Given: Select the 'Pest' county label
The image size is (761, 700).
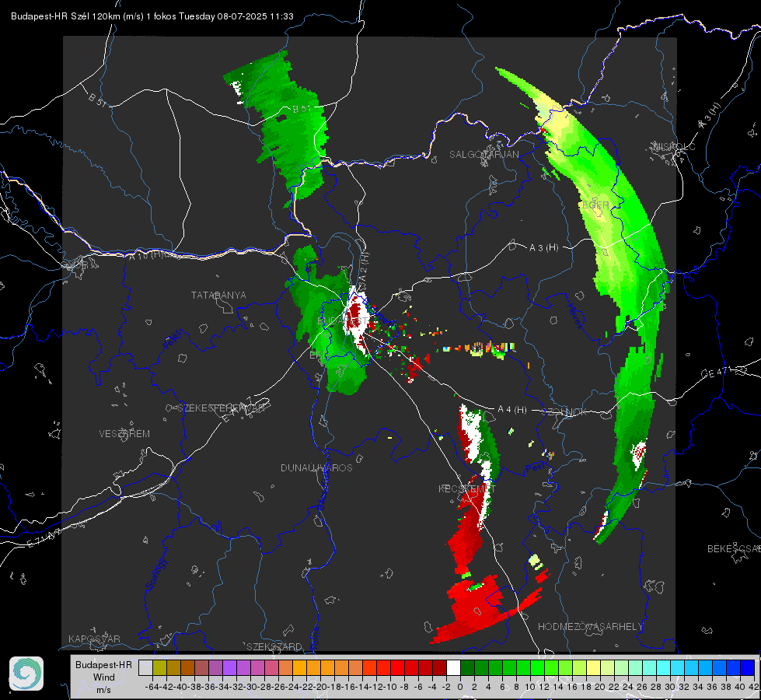Looking at the screenshot, I should pos(535,467).
